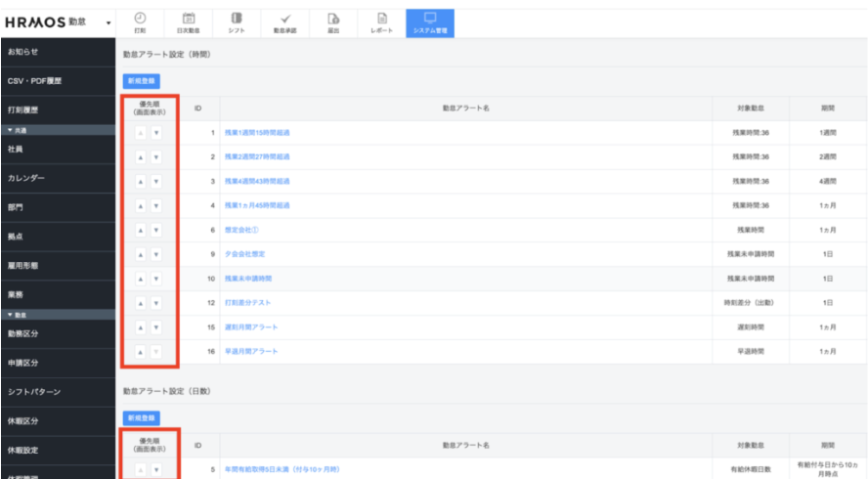The width and height of the screenshot is (868, 479).
Task: Go to 部門 in the sidebar
Action: (x=58, y=207)
